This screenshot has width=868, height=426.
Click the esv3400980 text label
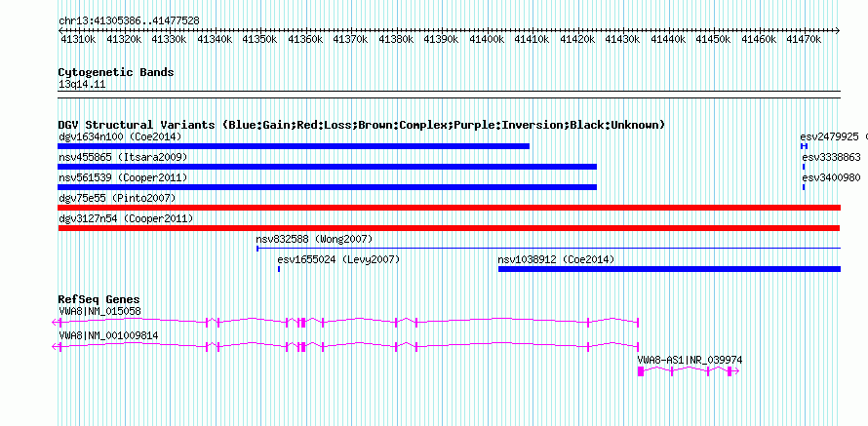(832, 177)
